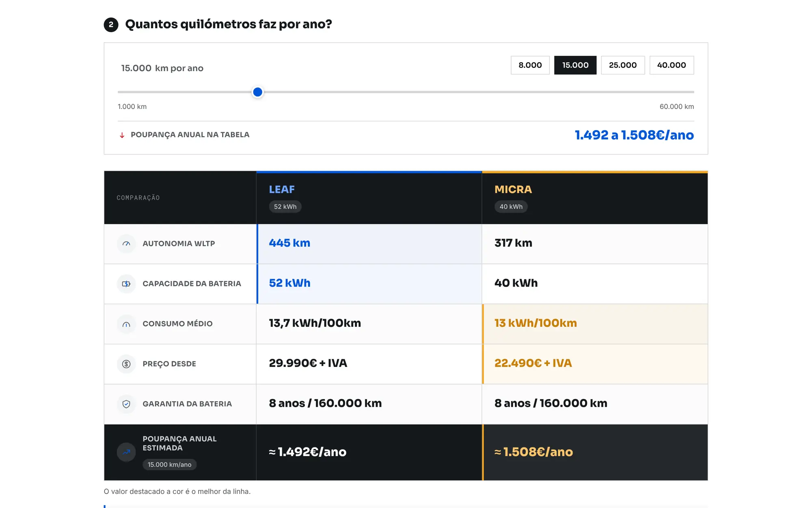Click the ≈ 1.508€/ano savings value

[533, 452]
